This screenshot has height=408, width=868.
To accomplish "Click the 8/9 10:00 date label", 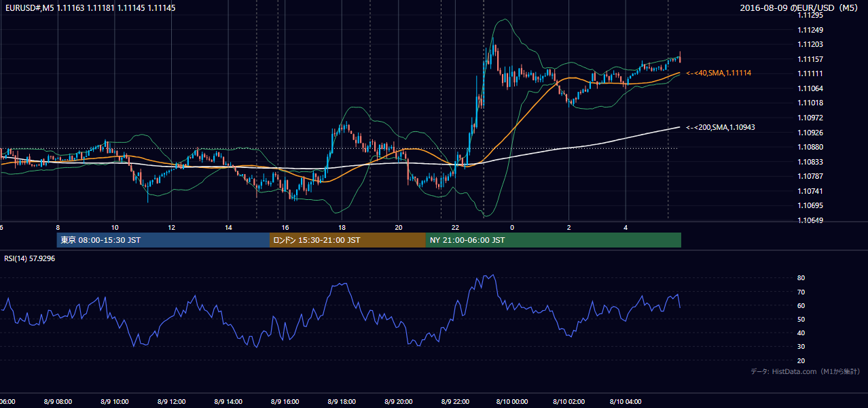I will 114,402.
